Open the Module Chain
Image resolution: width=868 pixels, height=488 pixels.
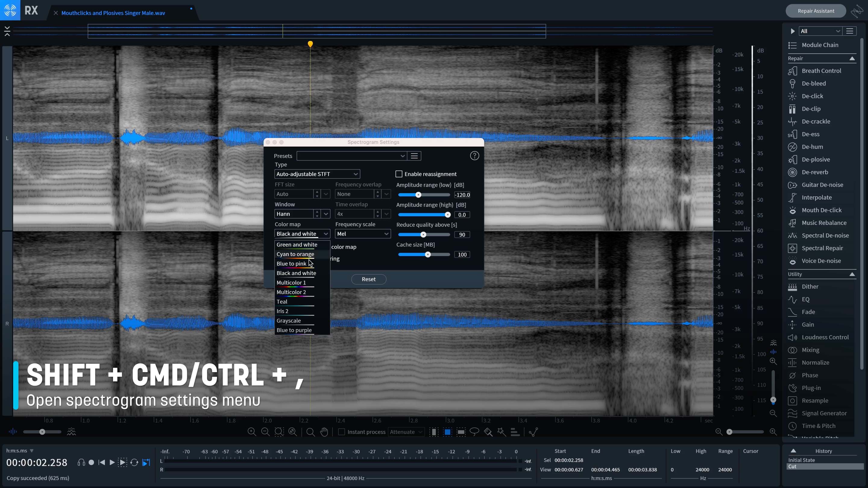pyautogui.click(x=820, y=45)
